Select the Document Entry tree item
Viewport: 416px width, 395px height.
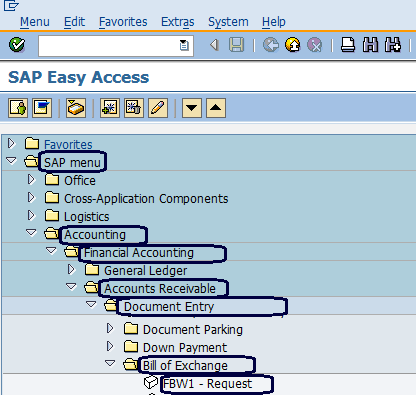coord(169,307)
